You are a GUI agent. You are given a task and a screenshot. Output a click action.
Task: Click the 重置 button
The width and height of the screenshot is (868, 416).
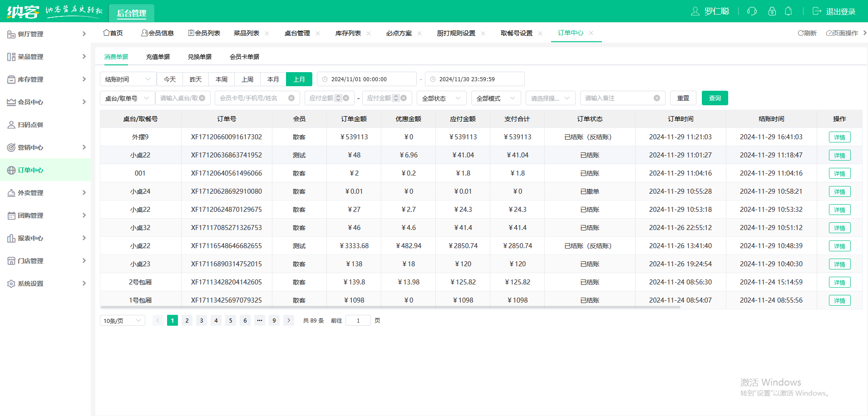[683, 98]
